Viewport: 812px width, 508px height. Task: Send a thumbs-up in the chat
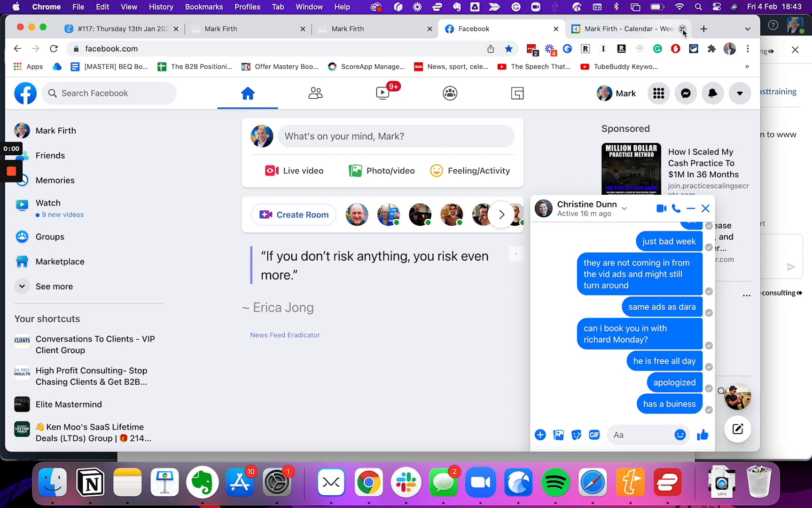click(x=703, y=435)
